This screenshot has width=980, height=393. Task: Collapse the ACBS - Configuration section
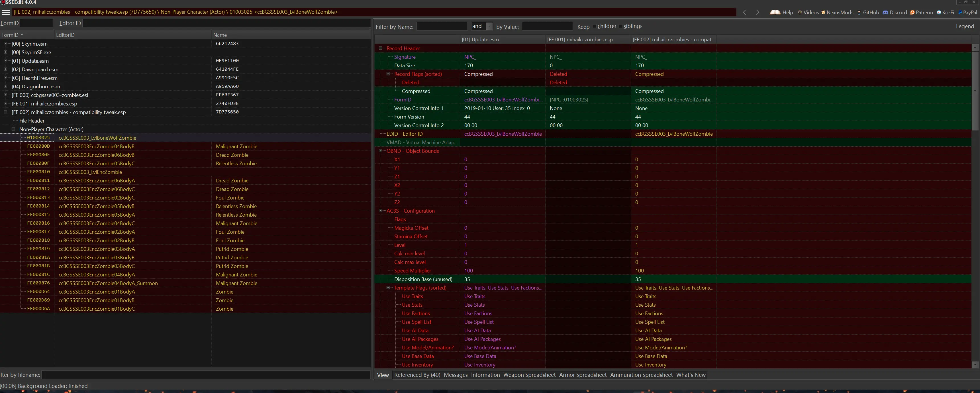380,211
